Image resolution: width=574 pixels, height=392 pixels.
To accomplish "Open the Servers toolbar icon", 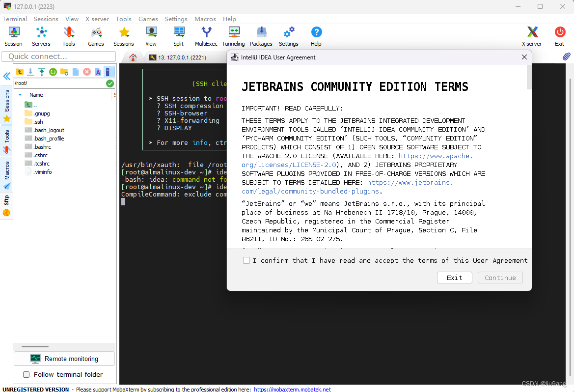I will tap(41, 36).
